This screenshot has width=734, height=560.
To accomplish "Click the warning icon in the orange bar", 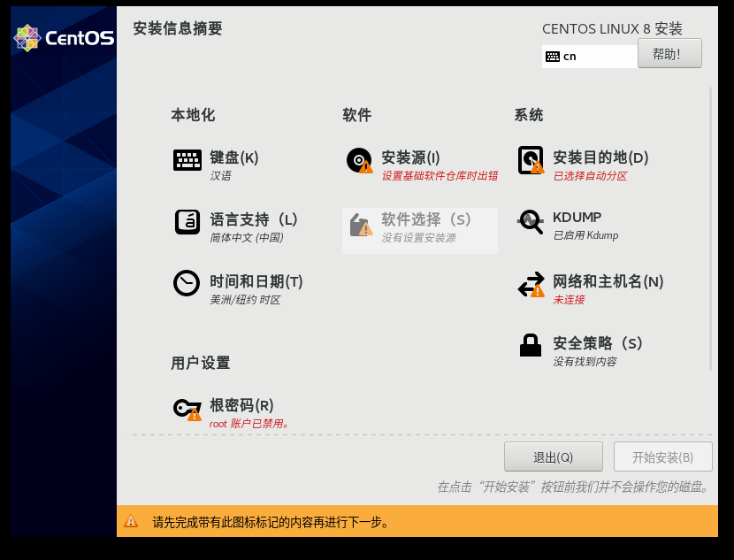I will 131,521.
